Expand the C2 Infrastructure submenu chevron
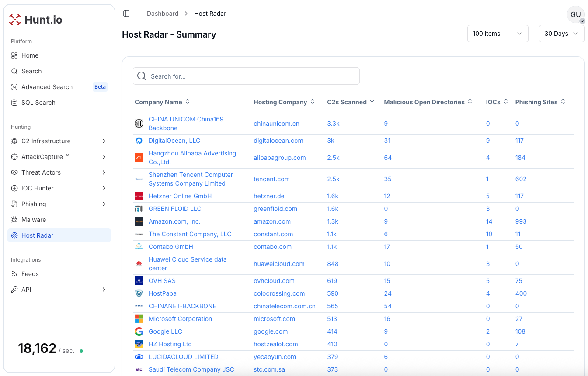 pyautogui.click(x=104, y=141)
